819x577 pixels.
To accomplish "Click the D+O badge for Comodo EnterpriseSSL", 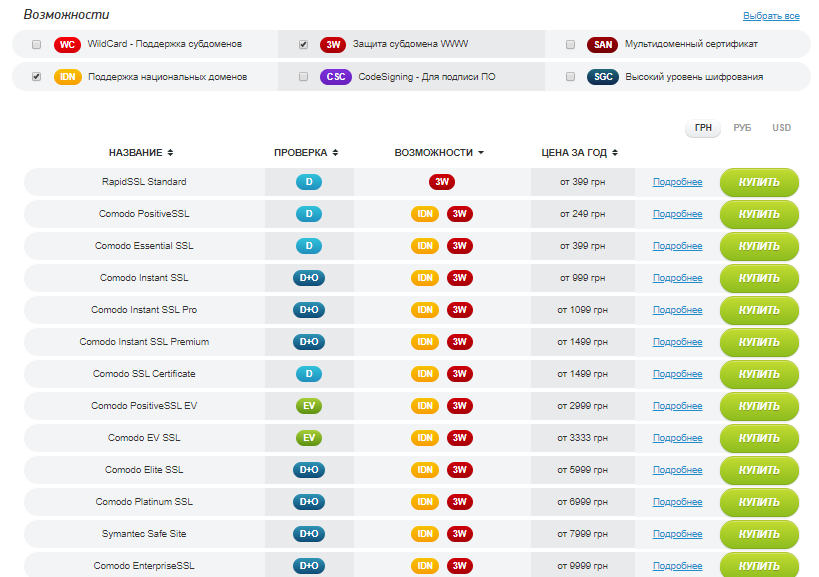I will click(309, 566).
